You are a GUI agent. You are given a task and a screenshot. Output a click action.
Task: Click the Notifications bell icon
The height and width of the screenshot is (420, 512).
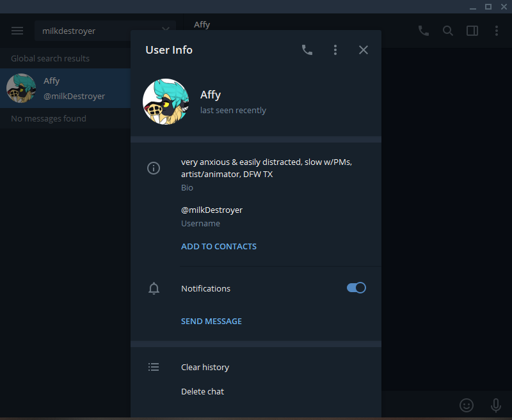pyautogui.click(x=154, y=288)
